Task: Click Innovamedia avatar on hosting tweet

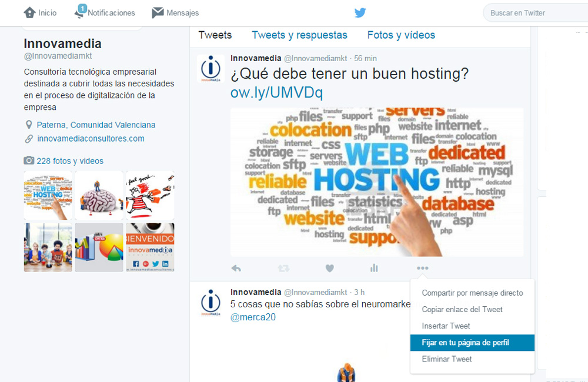Action: tap(211, 69)
